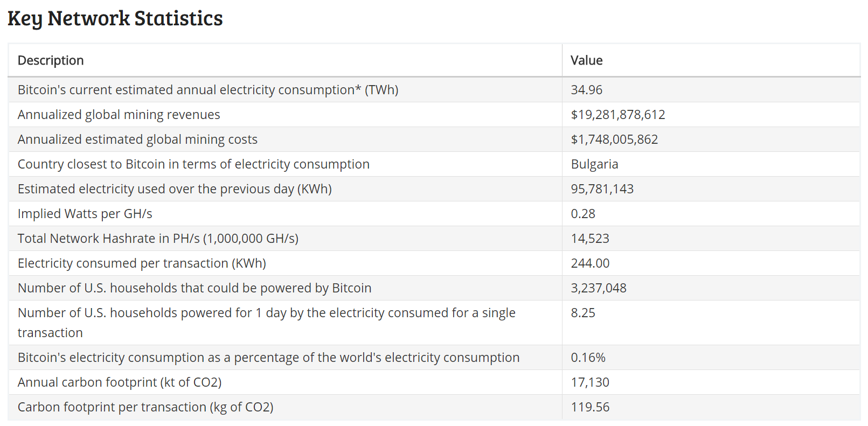
Task: Click the Total Network Hashrate row label
Action: tap(158, 239)
